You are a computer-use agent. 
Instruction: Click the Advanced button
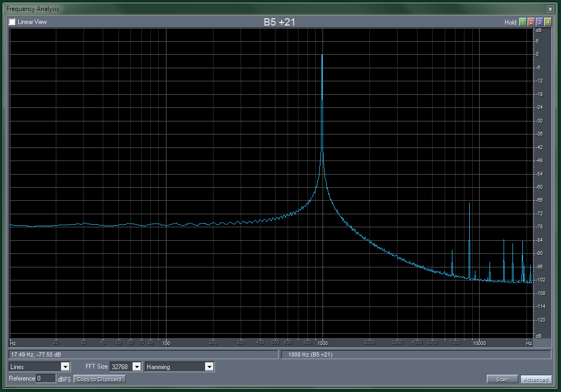tap(535, 379)
